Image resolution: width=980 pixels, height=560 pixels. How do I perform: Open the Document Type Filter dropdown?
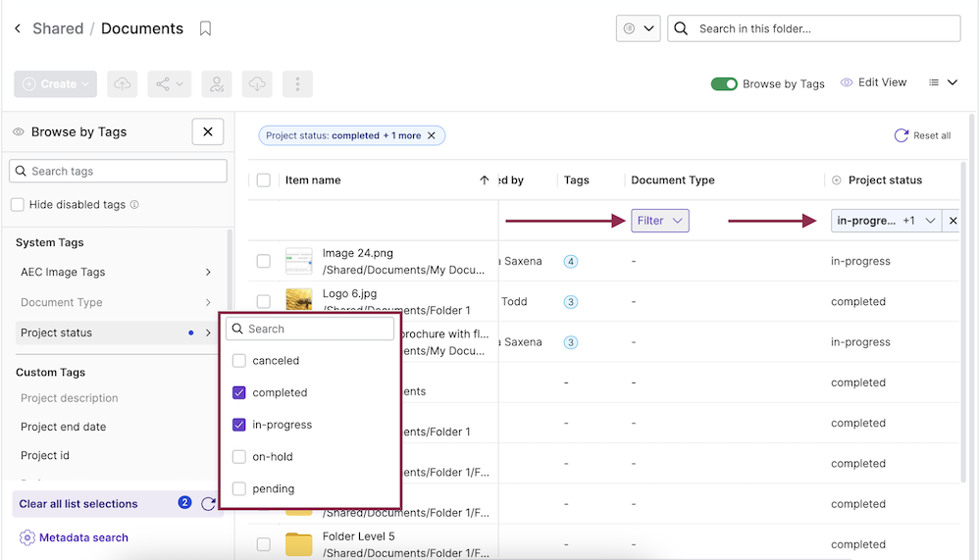660,221
